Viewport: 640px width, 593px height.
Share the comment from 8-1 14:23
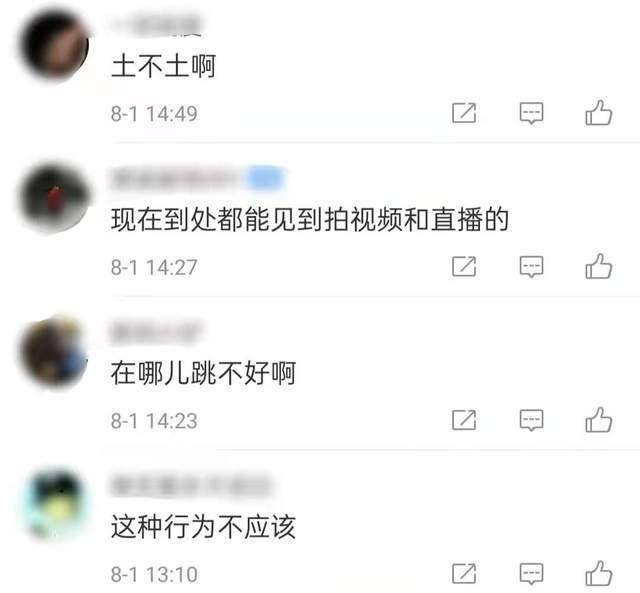(x=464, y=420)
